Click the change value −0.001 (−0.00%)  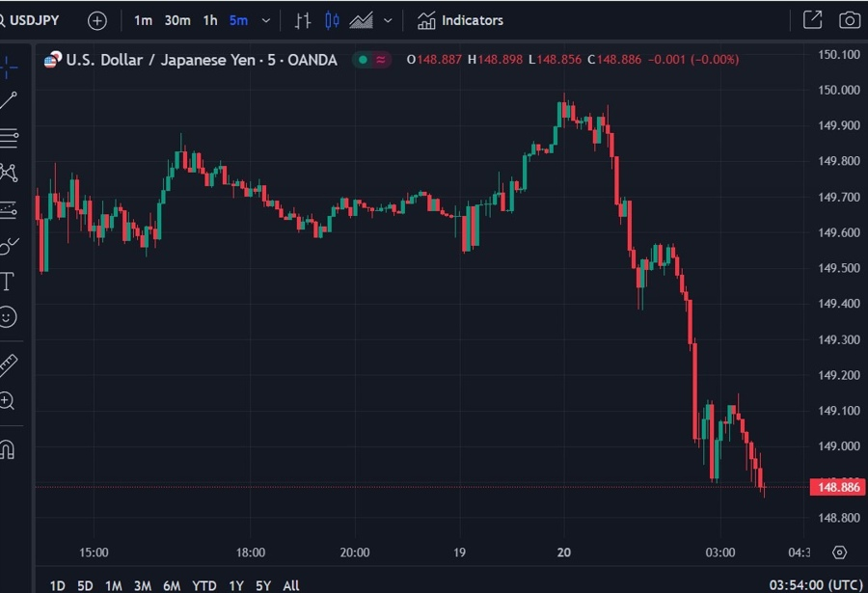click(x=693, y=60)
